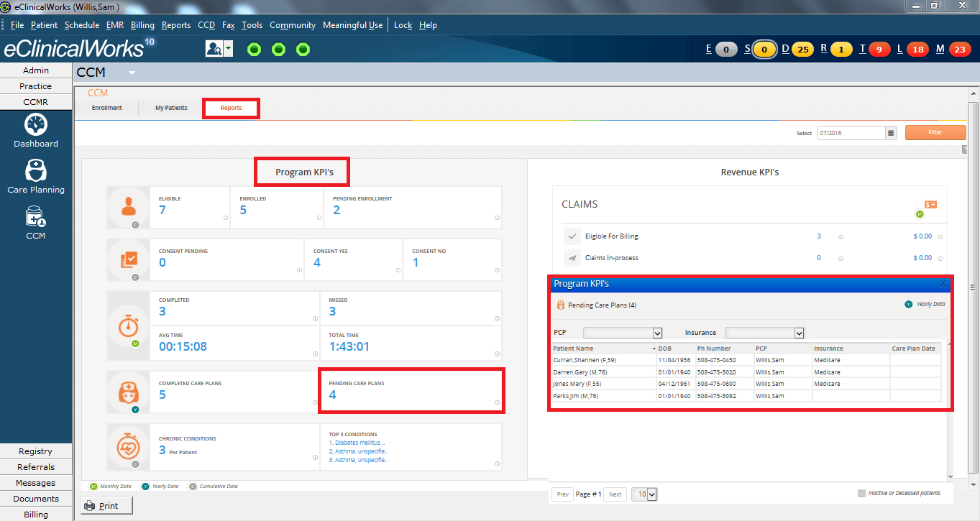Open the Meaningful Use menu
The width and height of the screenshot is (980, 521).
pyautogui.click(x=352, y=25)
